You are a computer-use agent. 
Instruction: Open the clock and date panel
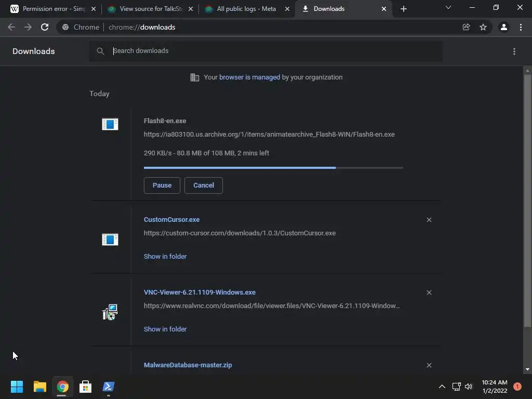[x=495, y=387]
